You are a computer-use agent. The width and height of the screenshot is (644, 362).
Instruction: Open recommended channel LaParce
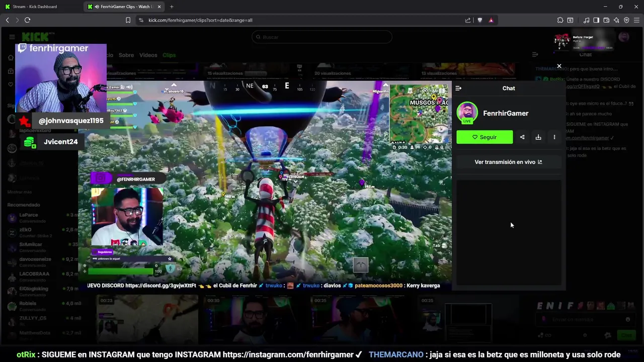click(x=43, y=217)
